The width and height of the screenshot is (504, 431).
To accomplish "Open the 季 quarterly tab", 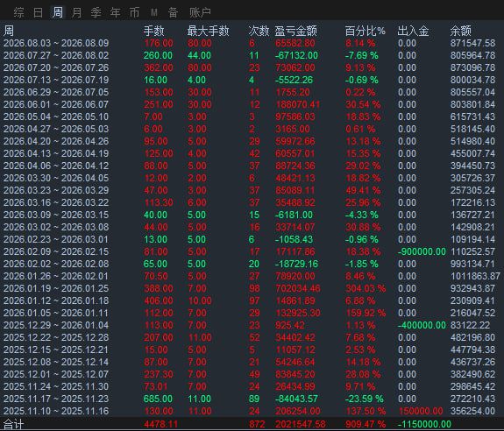I will [x=96, y=13].
